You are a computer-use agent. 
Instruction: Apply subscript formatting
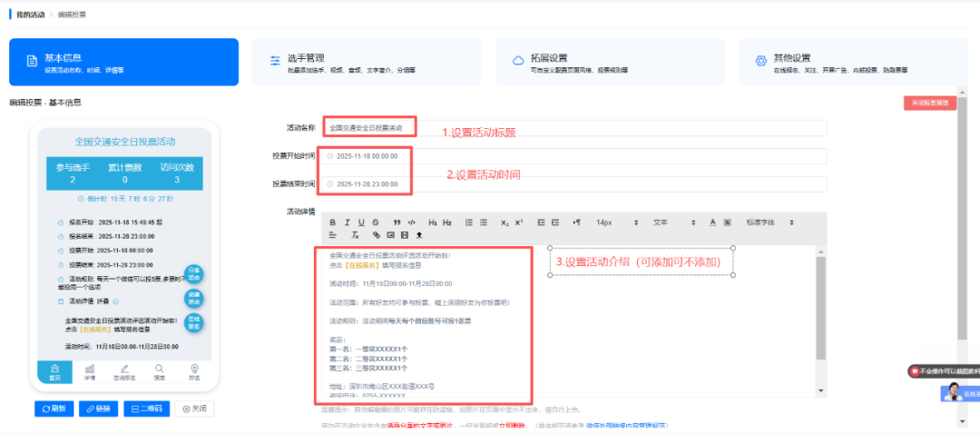coord(505,222)
